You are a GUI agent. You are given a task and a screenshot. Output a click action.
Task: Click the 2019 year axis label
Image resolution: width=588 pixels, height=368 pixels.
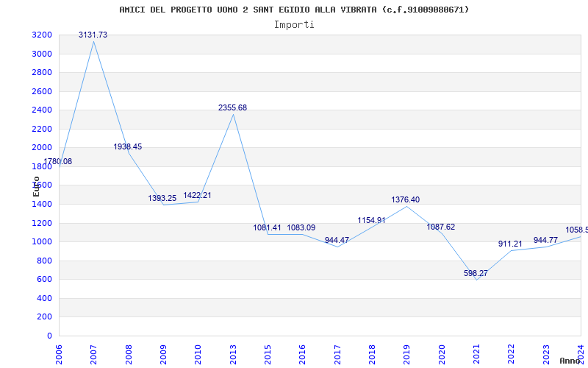pos(407,355)
